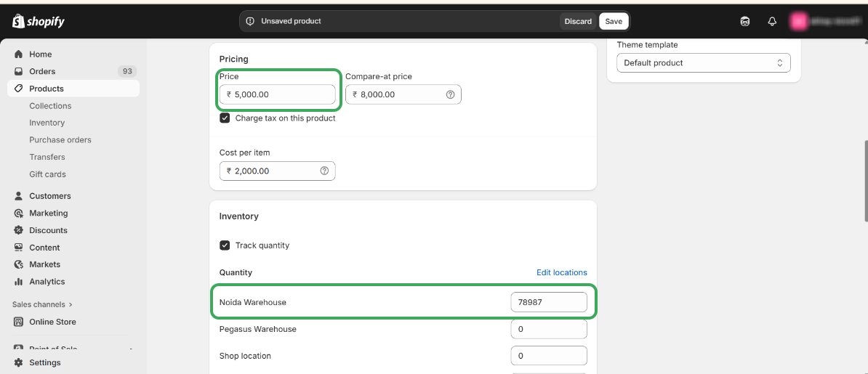Click the Discounts badge icon
This screenshot has width=868, height=374.
[x=19, y=230]
